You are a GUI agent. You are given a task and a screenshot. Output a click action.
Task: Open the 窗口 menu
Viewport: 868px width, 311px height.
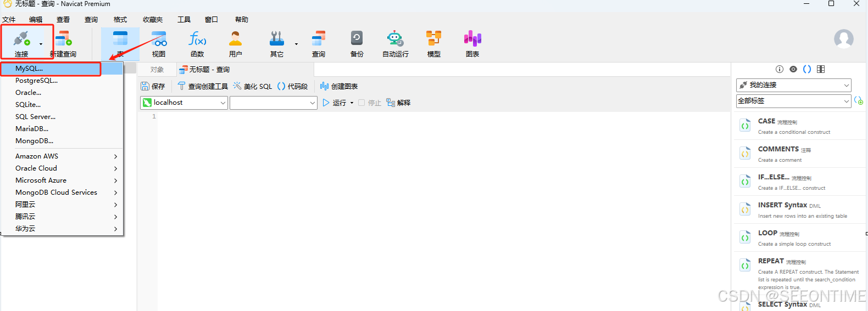tap(212, 20)
